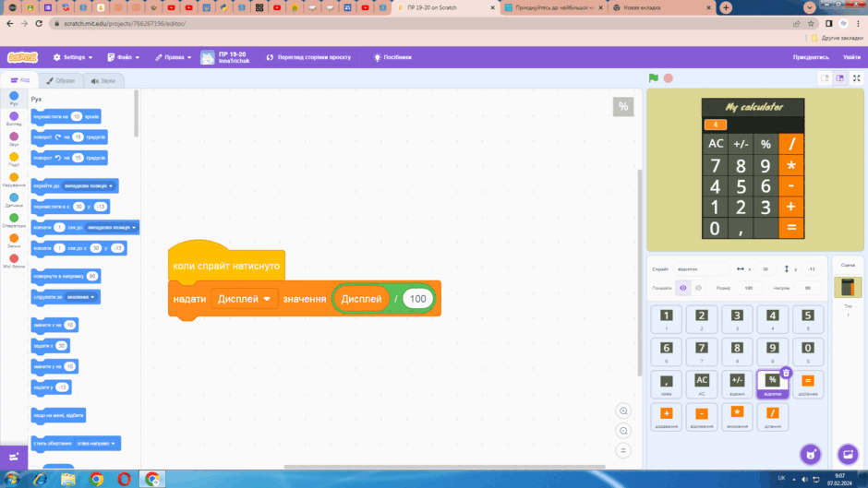Delete the percent sprite via trash icon
Viewport: 868px width, 488px height.
(786, 373)
